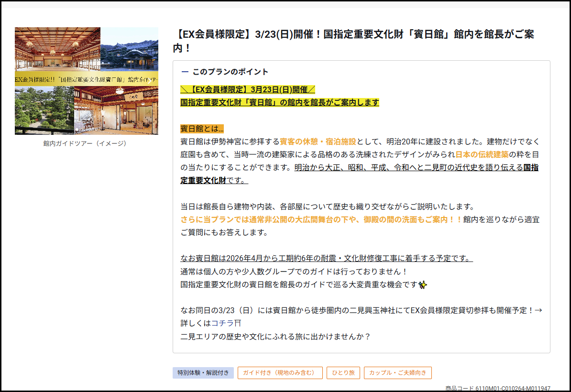The height and width of the screenshot is (392, 571).
Task: Click the right arrow after 開催予定！
Action: pos(538,310)
